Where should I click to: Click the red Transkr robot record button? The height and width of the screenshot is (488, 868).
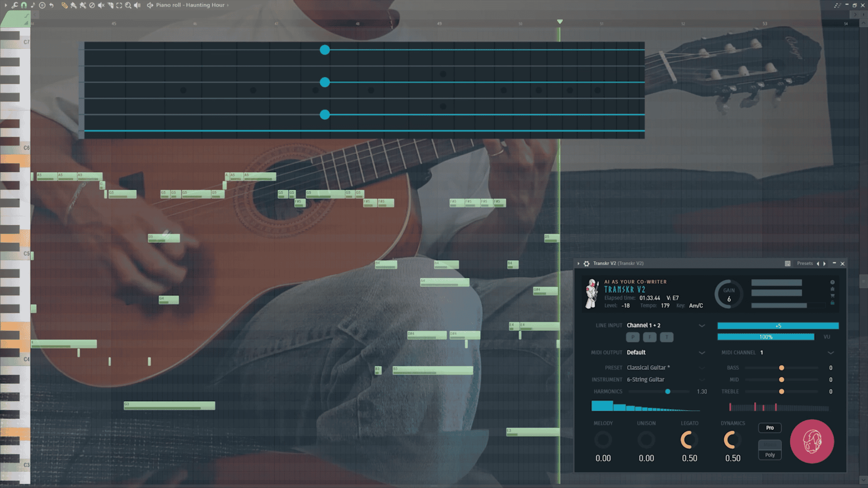pyautogui.click(x=812, y=441)
